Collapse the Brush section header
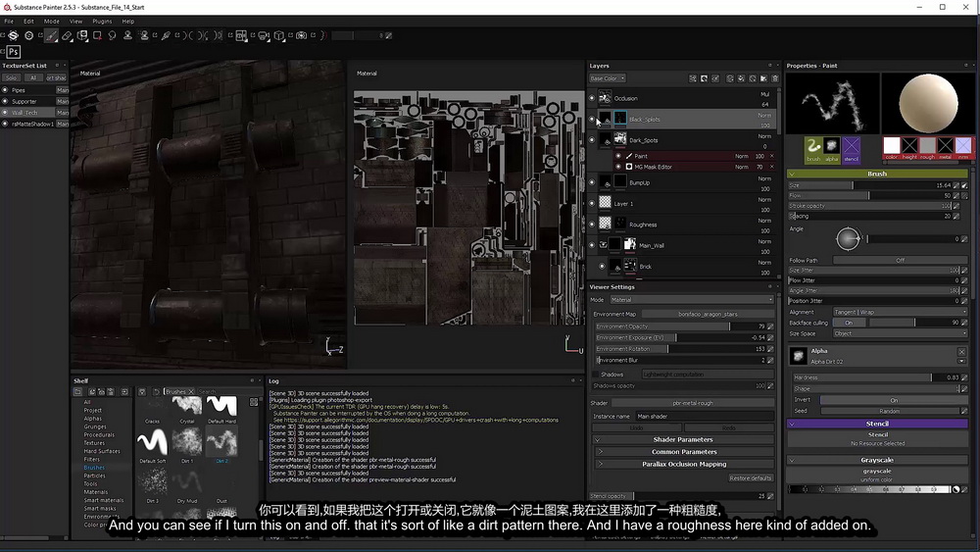980x552 pixels. [x=877, y=174]
